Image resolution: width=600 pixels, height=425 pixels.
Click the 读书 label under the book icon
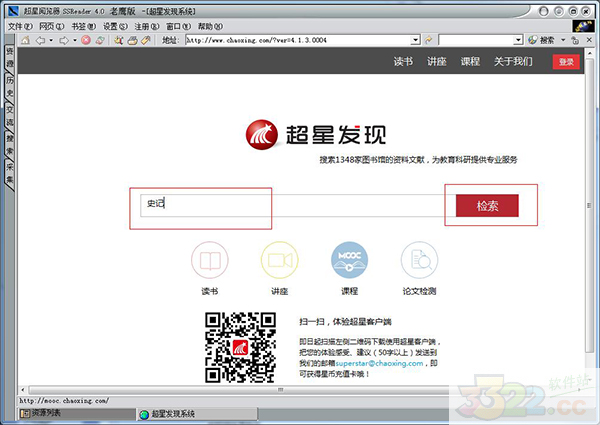click(210, 291)
